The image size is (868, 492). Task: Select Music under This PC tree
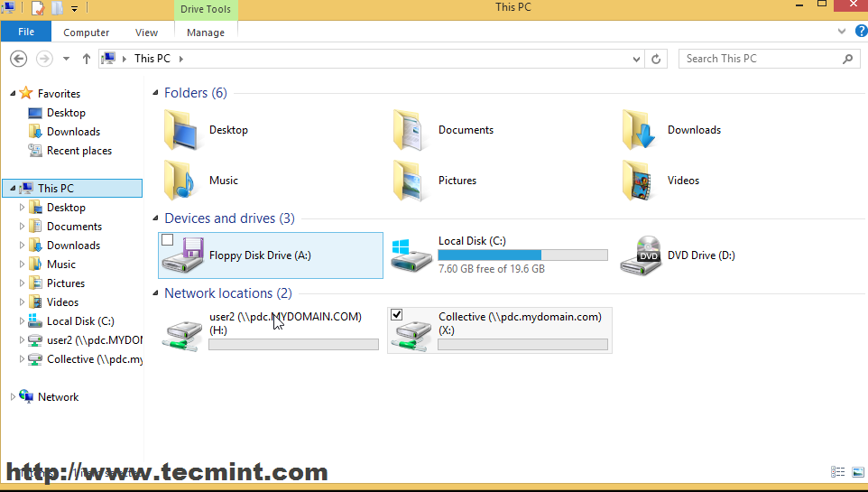click(60, 264)
